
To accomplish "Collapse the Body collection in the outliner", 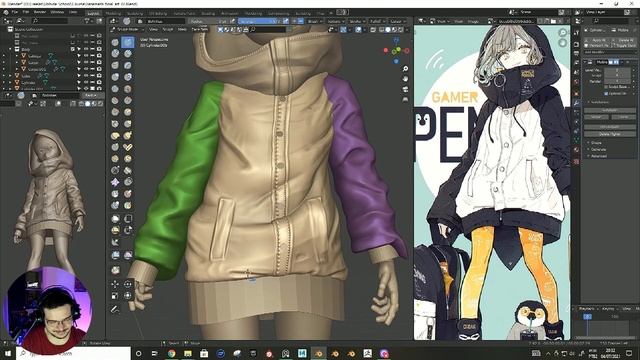I will (x=11, y=49).
